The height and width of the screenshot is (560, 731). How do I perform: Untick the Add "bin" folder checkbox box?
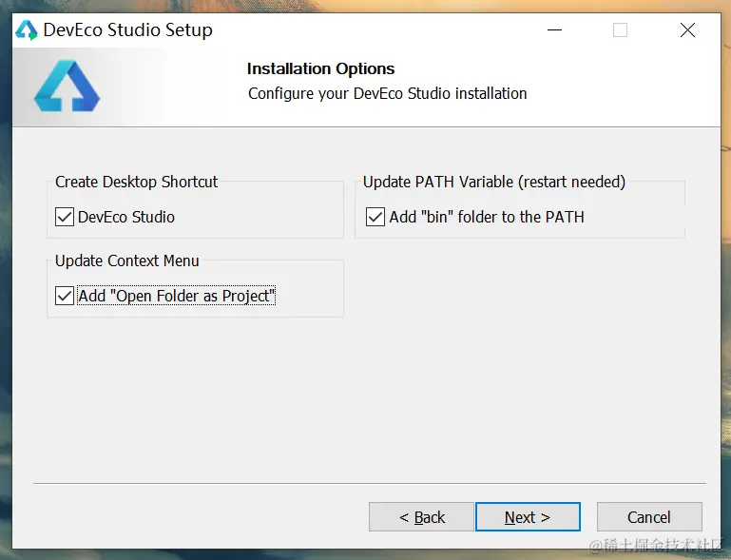pos(375,217)
